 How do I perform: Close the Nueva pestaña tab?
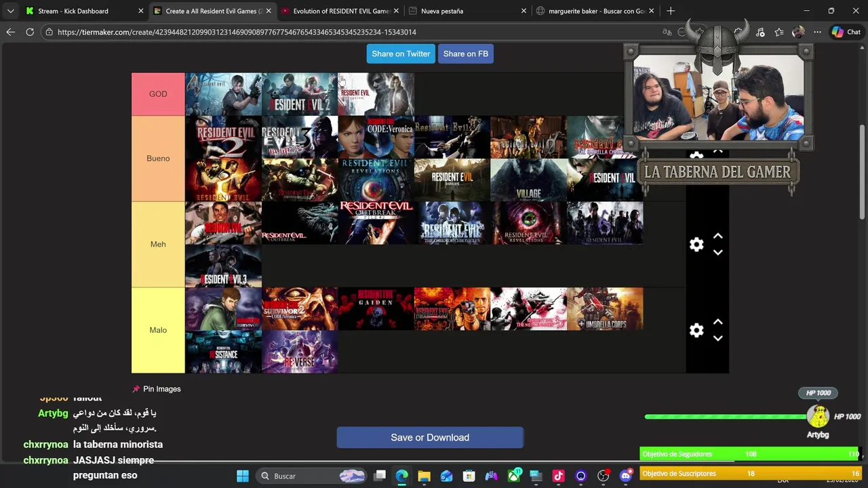point(524,11)
